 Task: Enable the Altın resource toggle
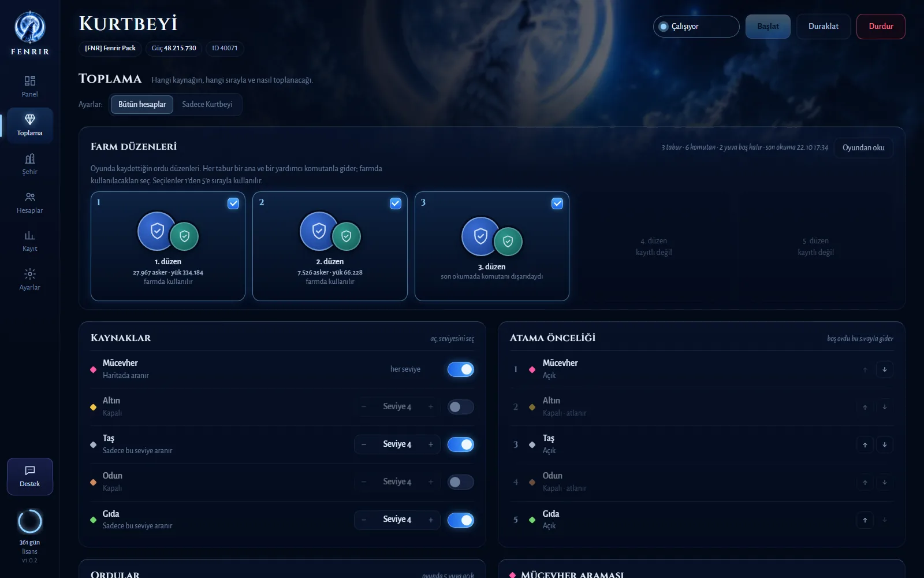[461, 407]
